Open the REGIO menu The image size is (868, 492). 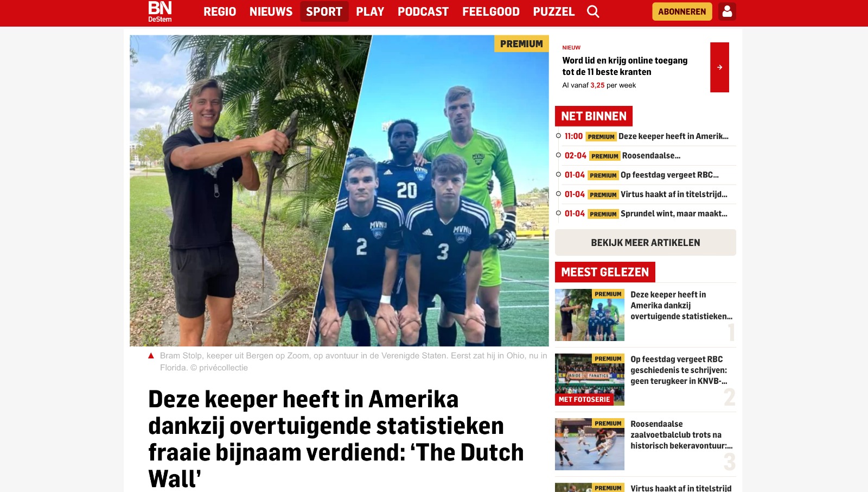pos(220,11)
